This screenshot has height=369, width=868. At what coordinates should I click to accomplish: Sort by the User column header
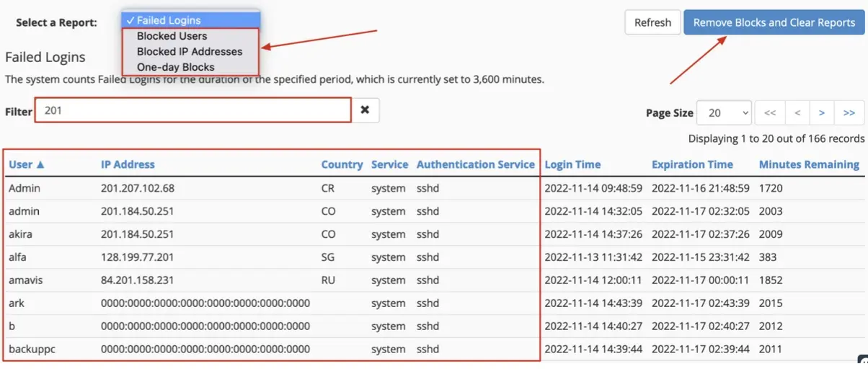[x=27, y=164]
